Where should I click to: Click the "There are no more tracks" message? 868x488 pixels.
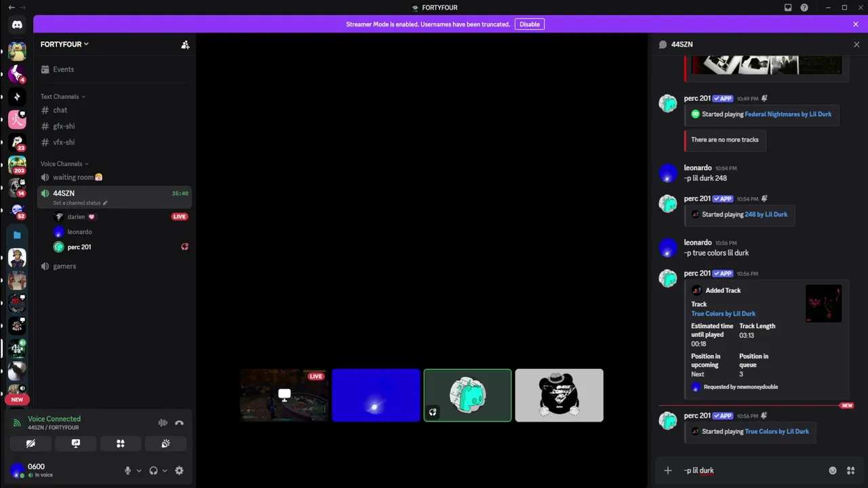tap(724, 140)
